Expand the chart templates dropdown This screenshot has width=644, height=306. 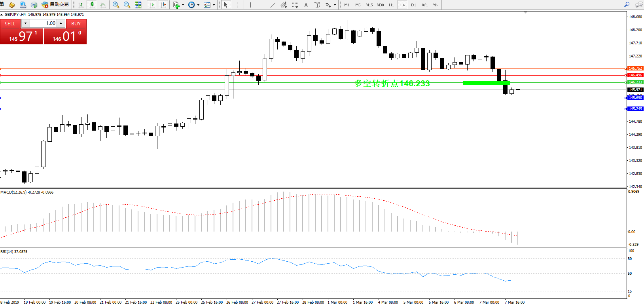(214, 5)
